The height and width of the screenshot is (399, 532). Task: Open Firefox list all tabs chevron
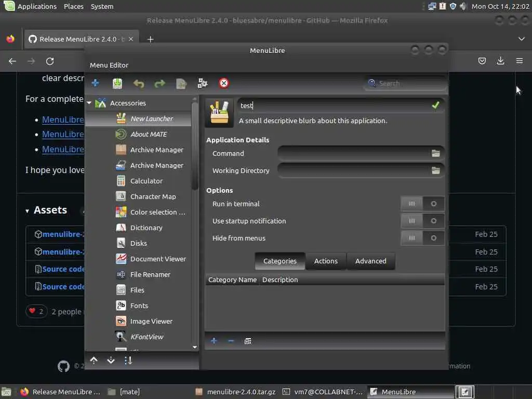point(522,39)
